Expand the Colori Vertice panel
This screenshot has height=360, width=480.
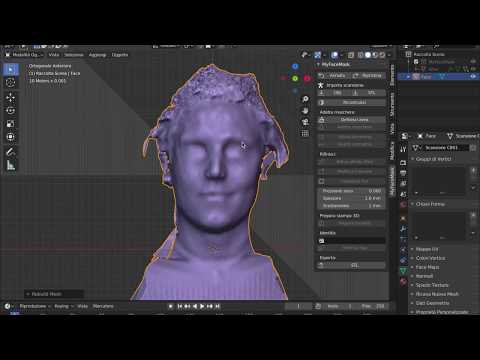pyautogui.click(x=413, y=258)
